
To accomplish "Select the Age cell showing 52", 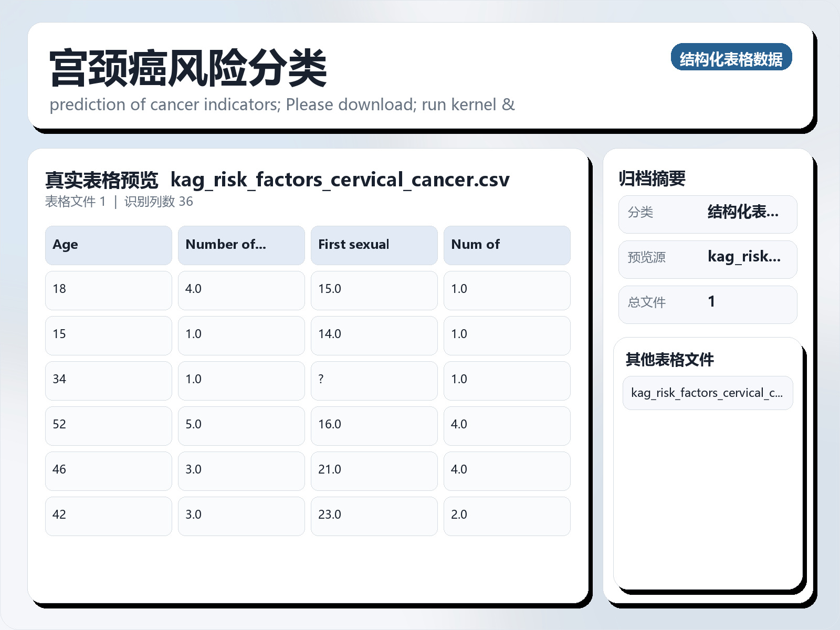I will click(x=108, y=425).
